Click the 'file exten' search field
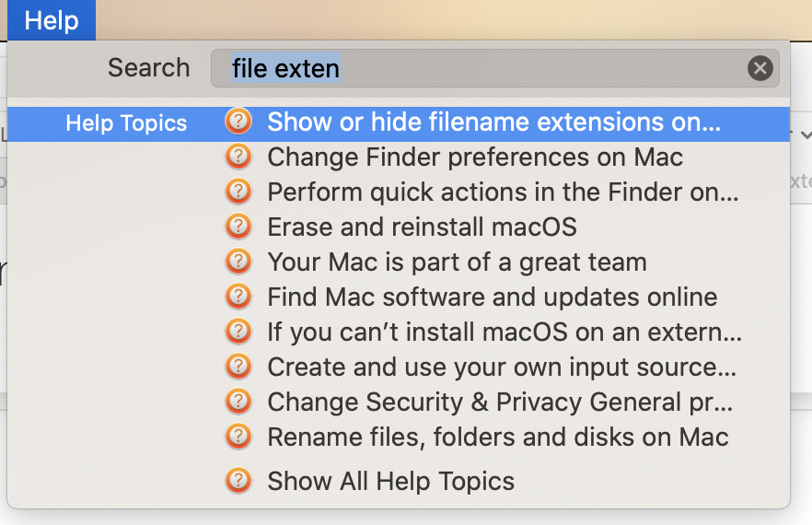 click(479, 68)
